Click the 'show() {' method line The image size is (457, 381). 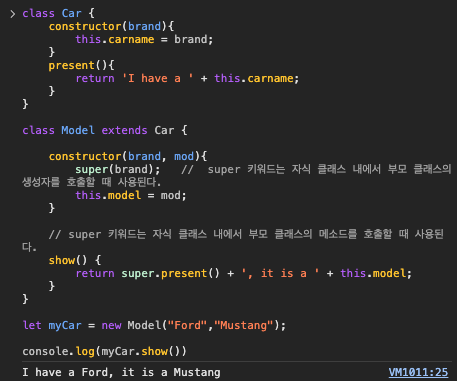pyautogui.click(x=75, y=260)
